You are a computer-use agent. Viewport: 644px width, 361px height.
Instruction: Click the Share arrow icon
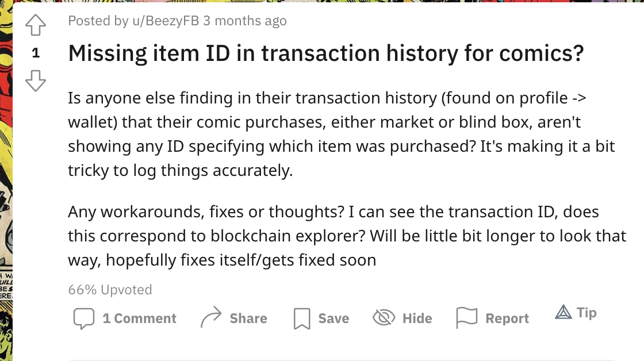tap(211, 317)
